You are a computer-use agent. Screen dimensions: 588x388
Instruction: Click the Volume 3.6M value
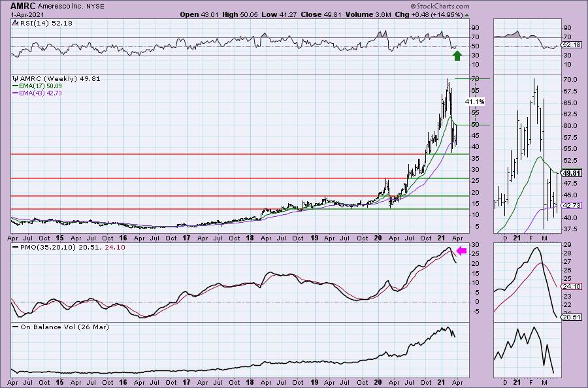coord(368,14)
